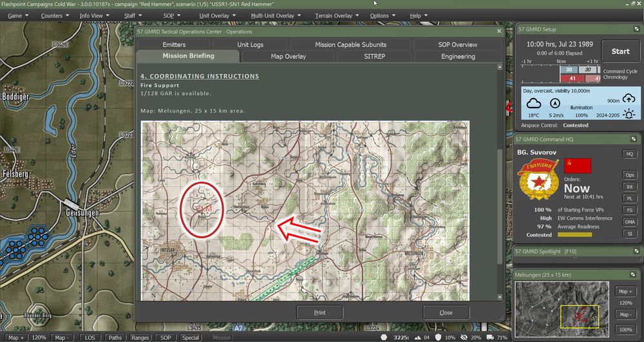Open the Ops staff button
644x342 pixels.
pos(629,175)
